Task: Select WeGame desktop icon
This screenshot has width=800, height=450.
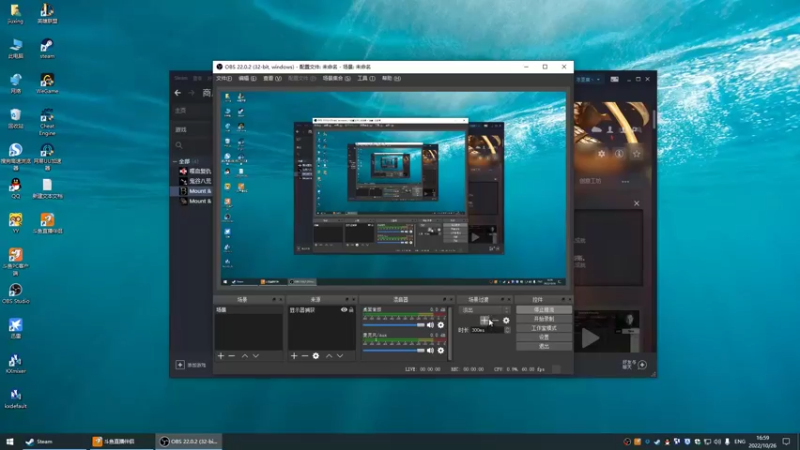Action: 47,83
